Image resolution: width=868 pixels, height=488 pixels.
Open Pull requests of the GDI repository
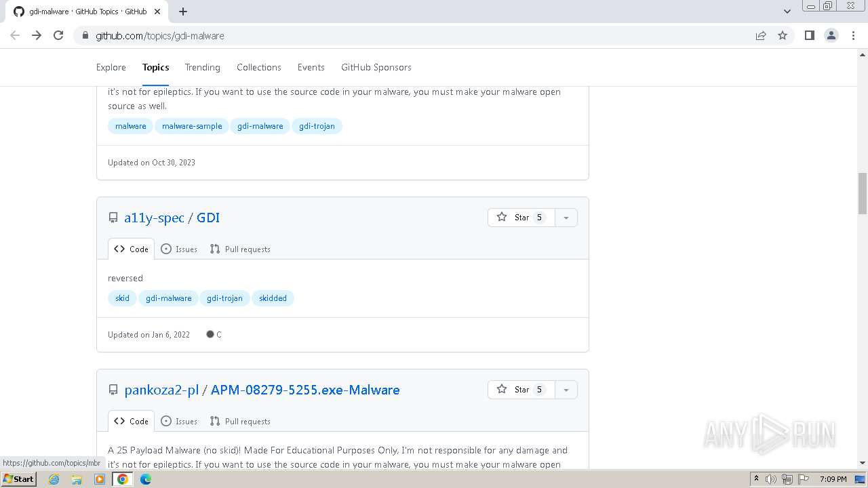[240, 249]
